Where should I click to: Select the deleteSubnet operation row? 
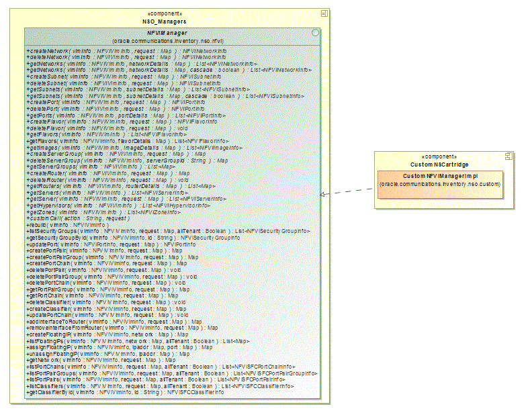tap(123, 83)
